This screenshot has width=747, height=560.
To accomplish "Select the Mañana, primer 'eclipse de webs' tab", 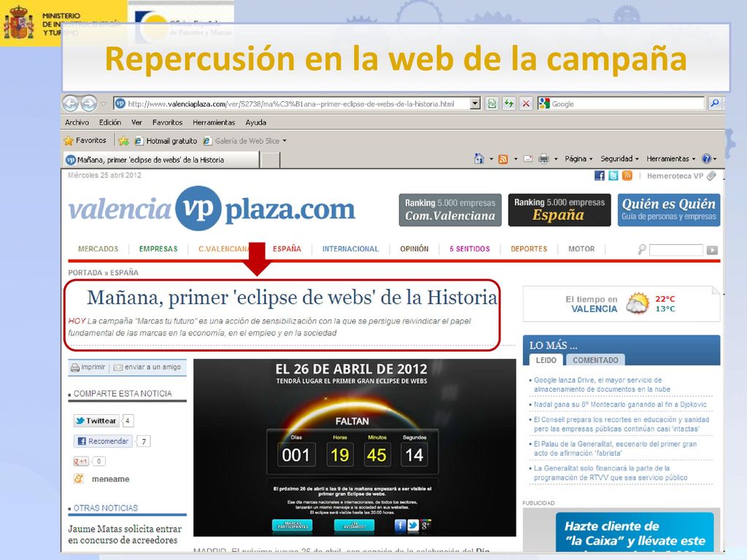I will (x=161, y=160).
